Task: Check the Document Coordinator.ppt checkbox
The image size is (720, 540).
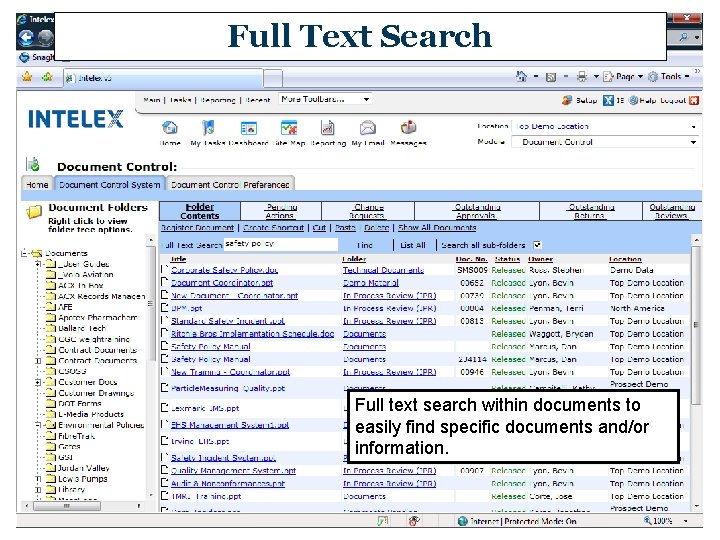Action: (x=164, y=282)
